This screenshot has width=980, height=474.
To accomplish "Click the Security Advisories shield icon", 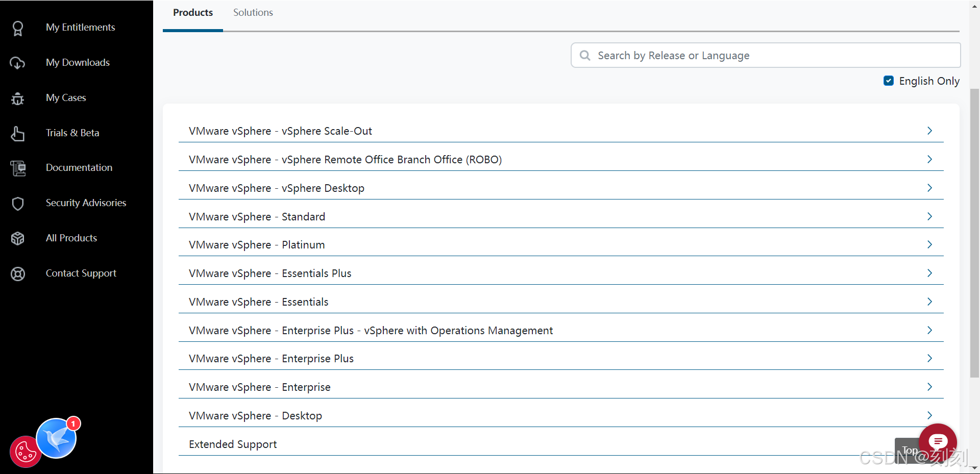I will pos(18,203).
